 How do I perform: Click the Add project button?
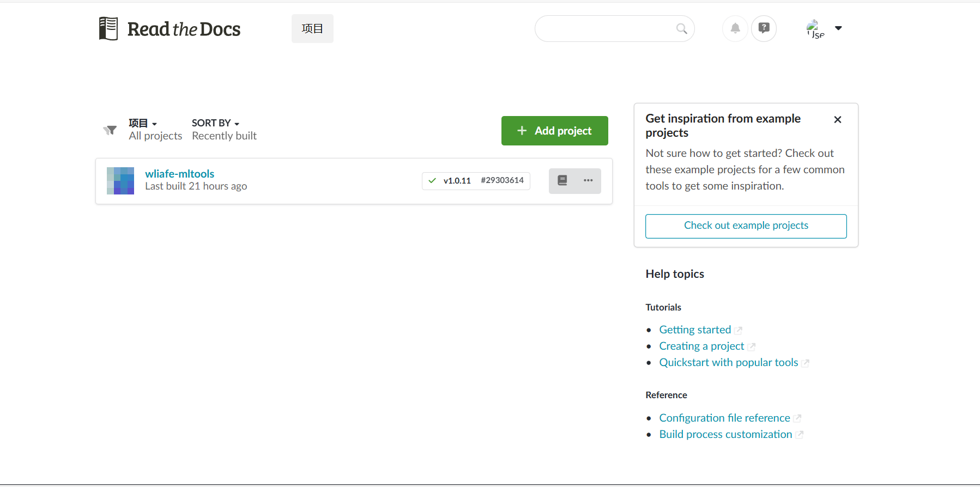point(554,131)
